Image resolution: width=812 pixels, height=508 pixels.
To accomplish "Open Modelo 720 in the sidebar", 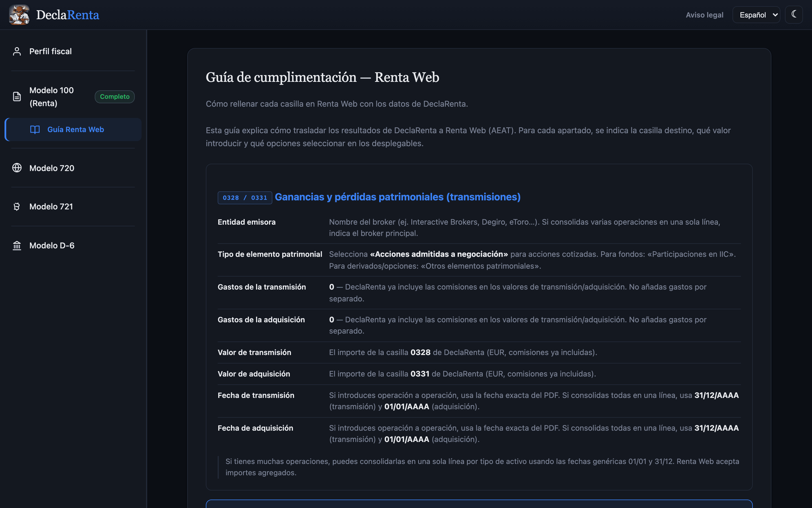I will (x=73, y=168).
